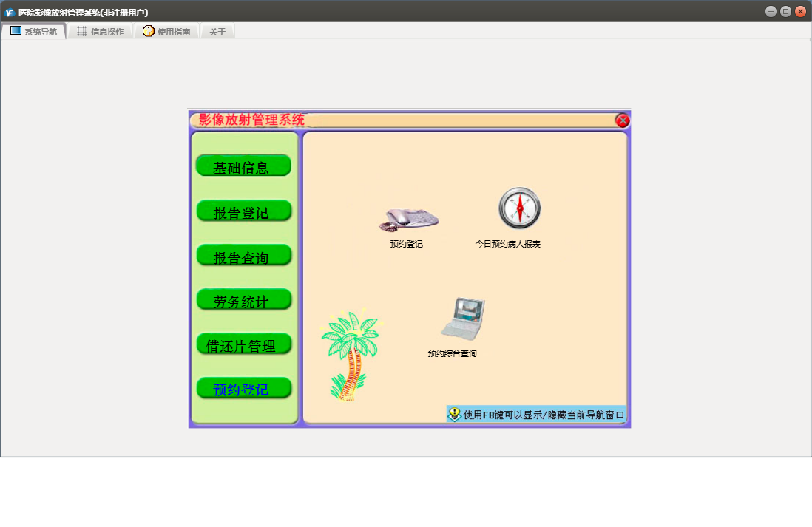Close the main application window
This screenshot has height=527, width=812.
(800, 11)
